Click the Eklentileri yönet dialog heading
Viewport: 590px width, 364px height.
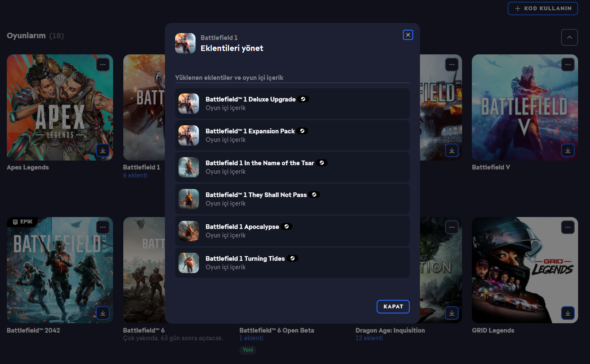coord(232,48)
